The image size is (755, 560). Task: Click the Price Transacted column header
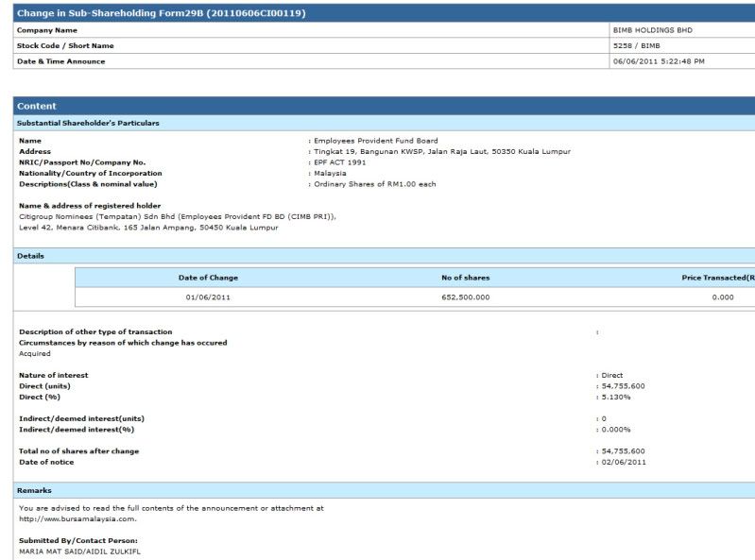(x=717, y=278)
